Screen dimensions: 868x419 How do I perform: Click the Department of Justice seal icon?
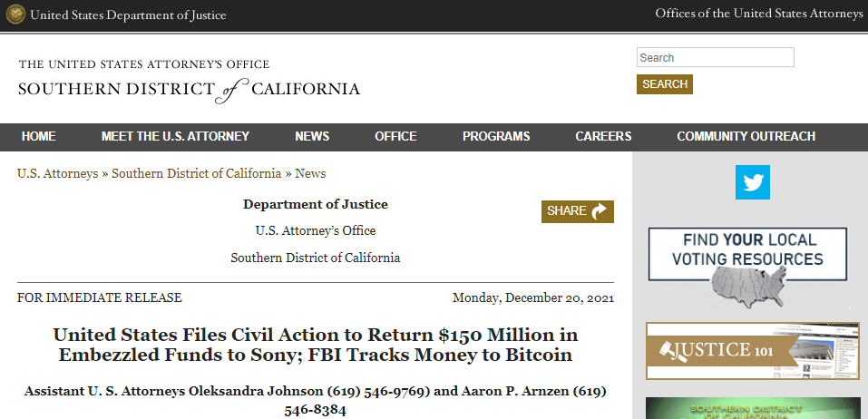tap(15, 15)
